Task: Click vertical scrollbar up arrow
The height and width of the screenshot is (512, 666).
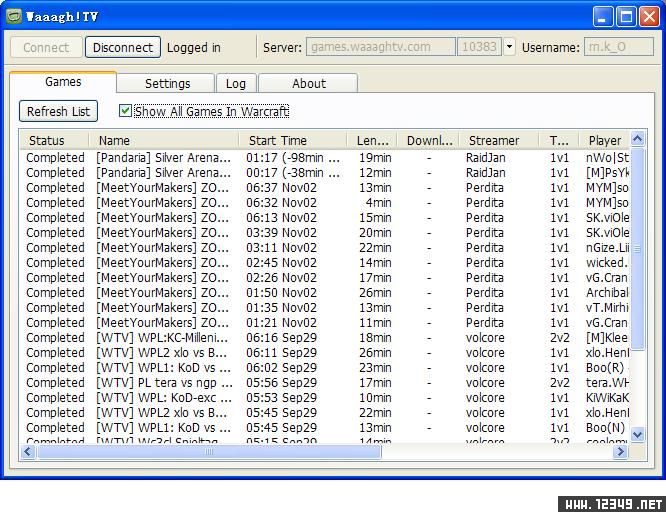Action: tap(638, 139)
